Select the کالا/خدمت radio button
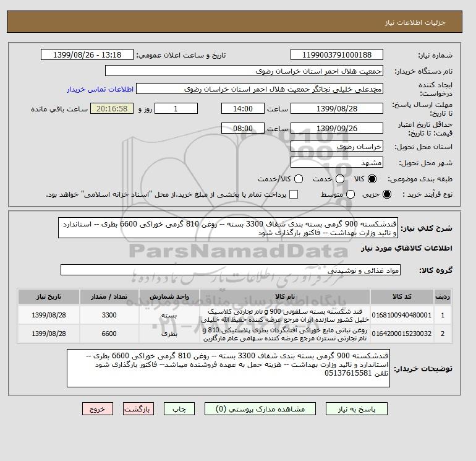Image resolution: width=476 pixels, height=461 pixels. pos(299,179)
